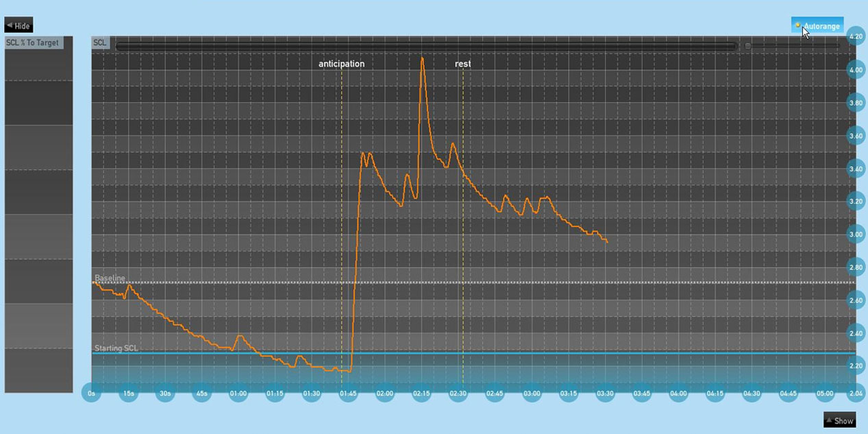Expand the bottom panel using Show
The width and height of the screenshot is (868, 434).
tap(841, 419)
